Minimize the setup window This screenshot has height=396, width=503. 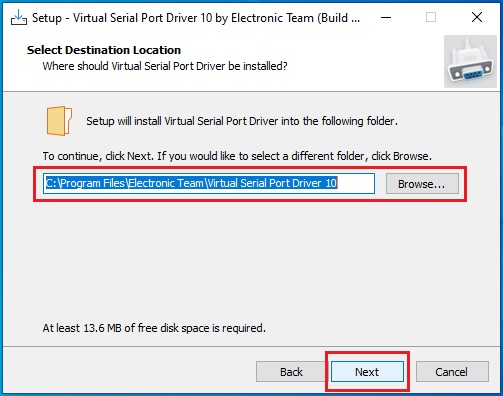click(386, 17)
